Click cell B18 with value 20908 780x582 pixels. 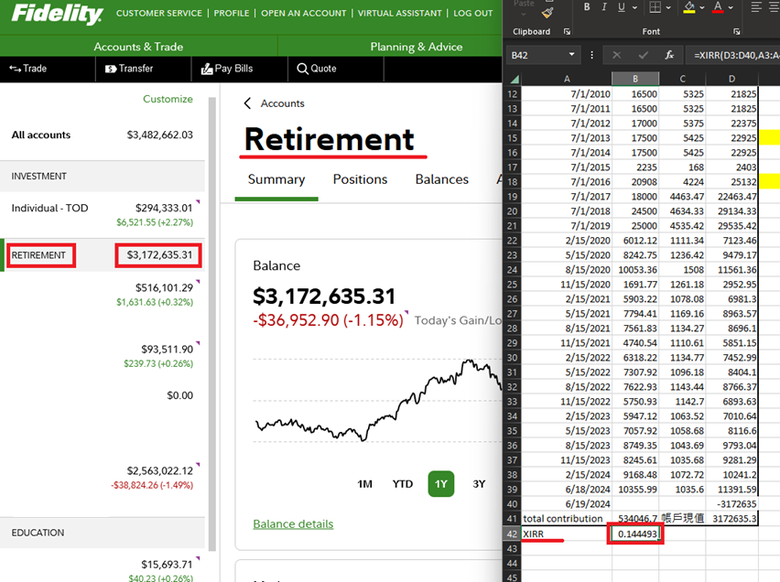(636, 182)
